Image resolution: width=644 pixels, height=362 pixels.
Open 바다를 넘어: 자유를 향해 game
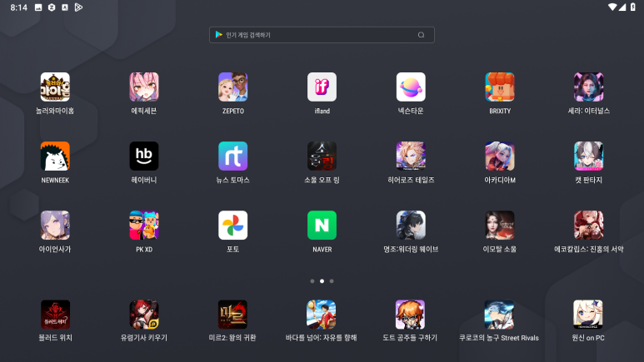322,315
